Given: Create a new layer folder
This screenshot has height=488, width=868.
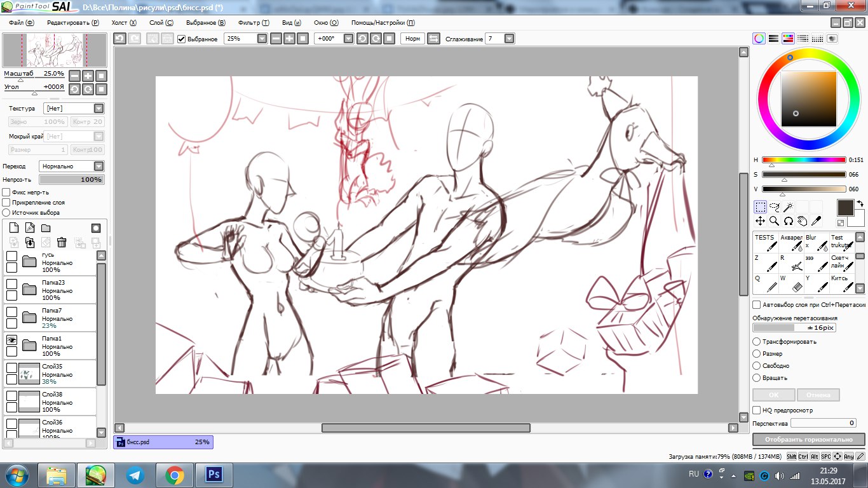Looking at the screenshot, I should [46, 228].
